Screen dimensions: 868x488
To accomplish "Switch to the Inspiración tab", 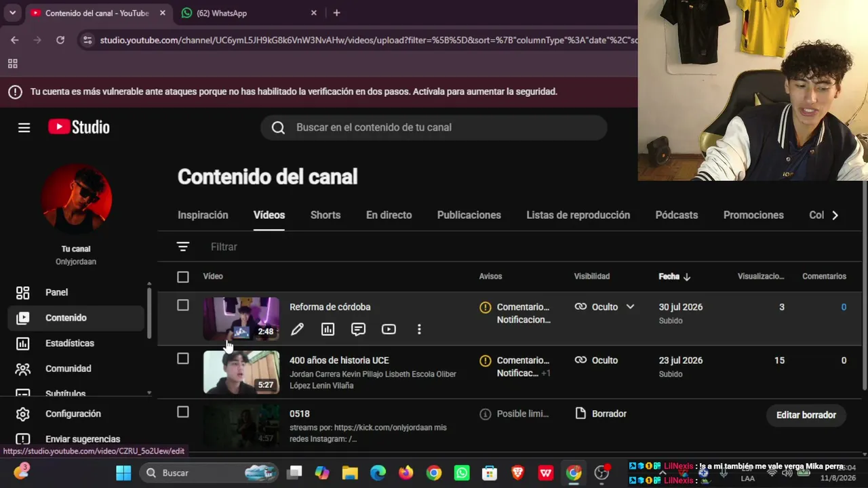I will coord(203,216).
